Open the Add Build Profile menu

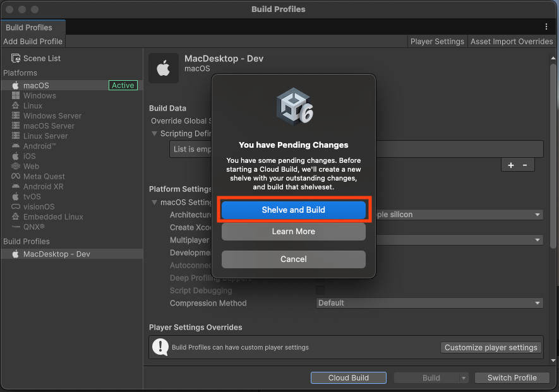point(33,41)
